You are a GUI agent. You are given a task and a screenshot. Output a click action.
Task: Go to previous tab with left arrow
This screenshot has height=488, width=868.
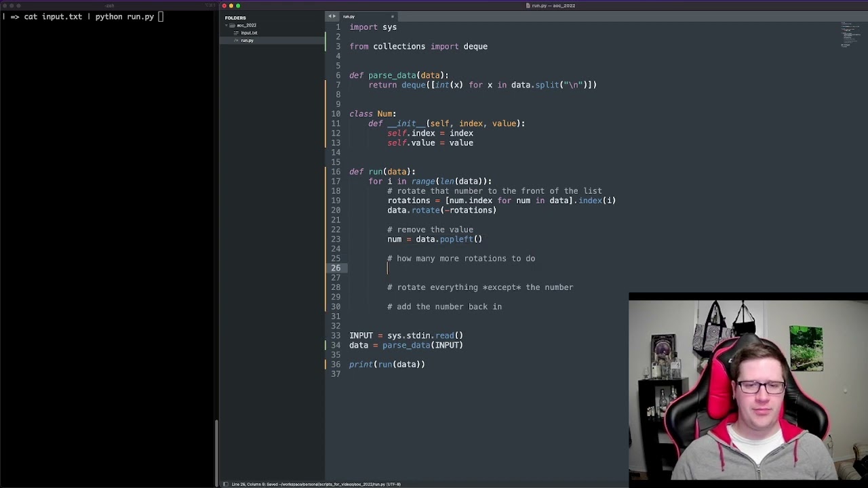[x=330, y=16]
